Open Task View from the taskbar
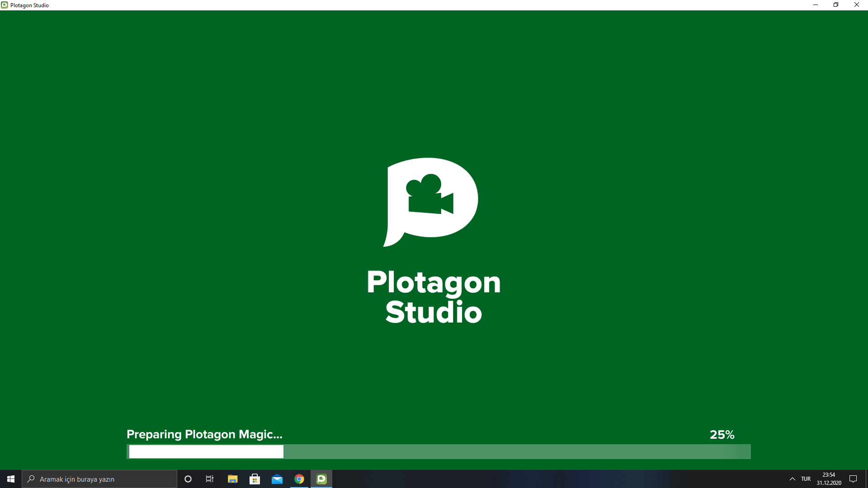 [210, 479]
